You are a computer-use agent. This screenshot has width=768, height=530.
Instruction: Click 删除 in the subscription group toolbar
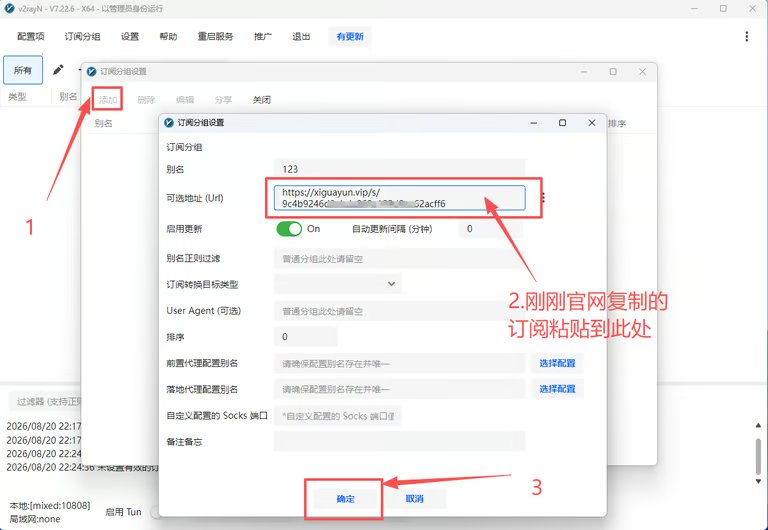coord(146,99)
